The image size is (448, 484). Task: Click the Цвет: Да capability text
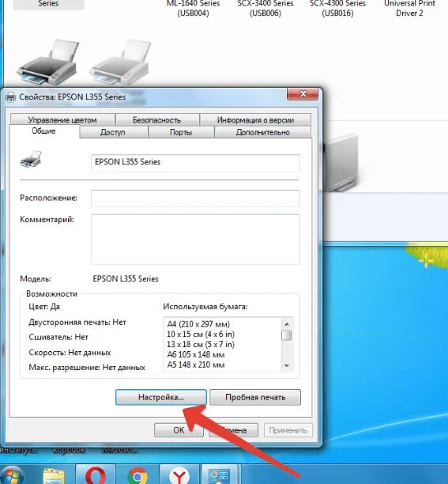pyautogui.click(x=44, y=307)
